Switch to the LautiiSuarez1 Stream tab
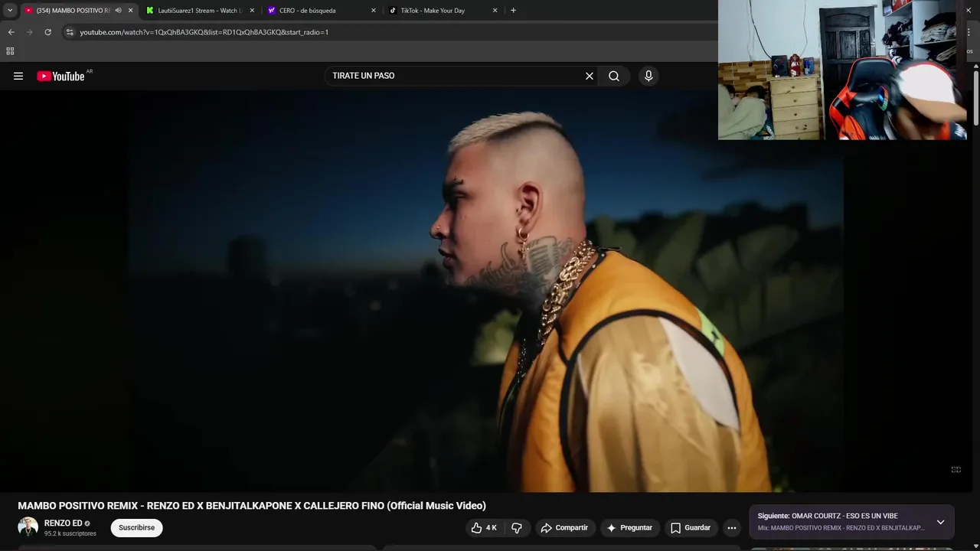This screenshot has height=551, width=980. tap(201, 11)
